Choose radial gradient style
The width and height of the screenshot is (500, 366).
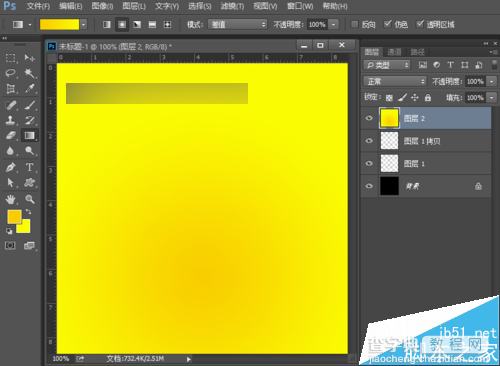point(122,24)
